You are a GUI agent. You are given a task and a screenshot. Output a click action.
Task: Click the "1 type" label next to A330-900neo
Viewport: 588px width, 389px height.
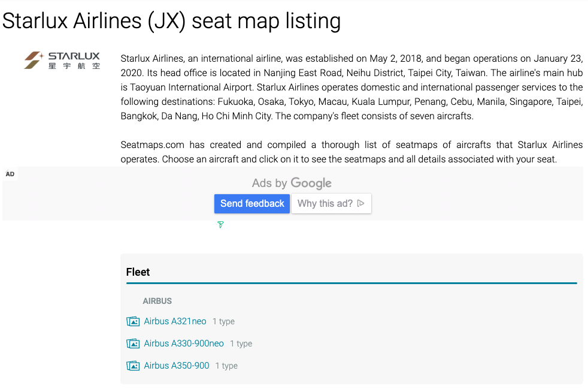pos(241,344)
